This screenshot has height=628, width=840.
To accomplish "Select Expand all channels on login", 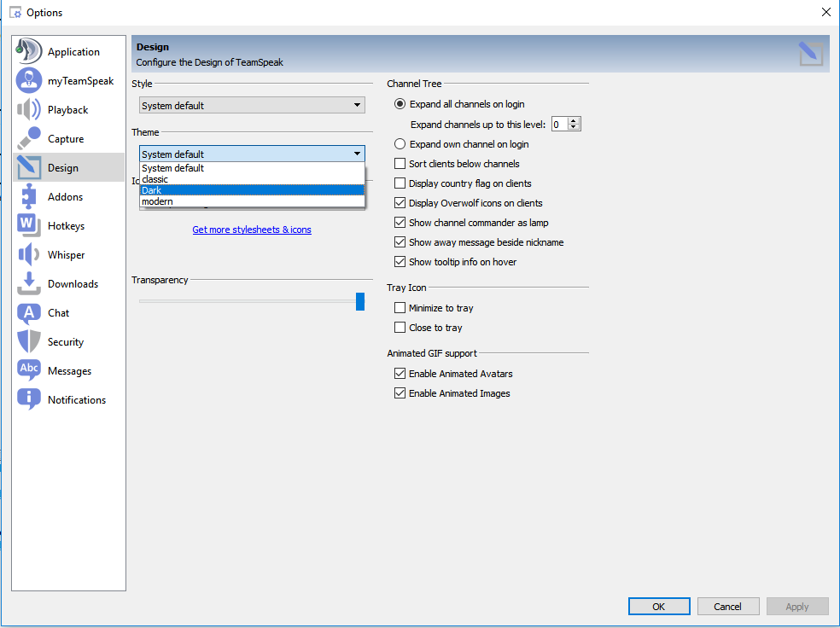I will point(400,104).
